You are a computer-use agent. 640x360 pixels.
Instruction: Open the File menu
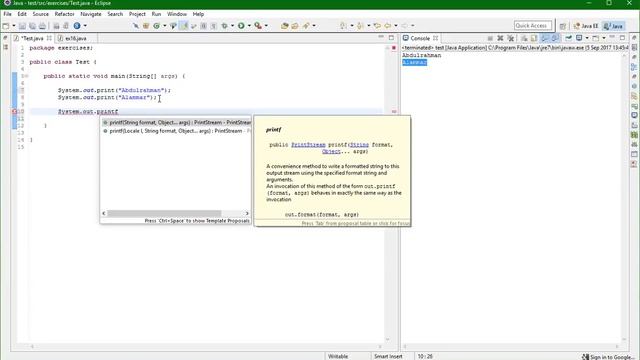(7, 14)
